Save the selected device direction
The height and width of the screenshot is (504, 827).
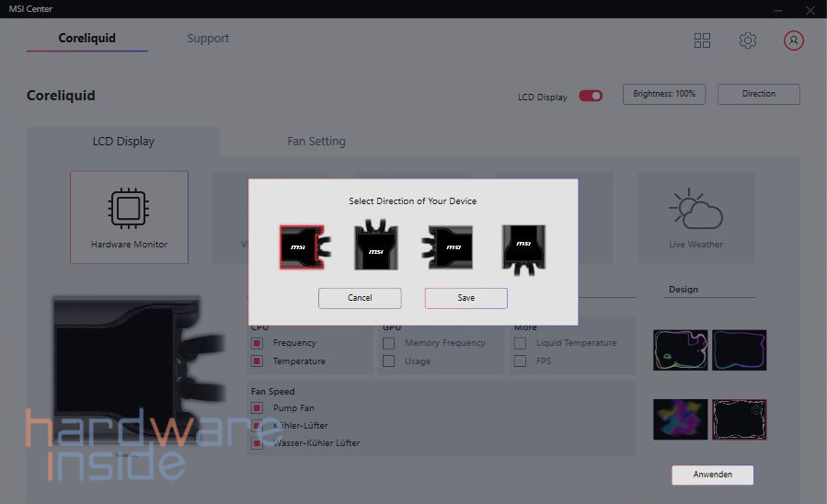pos(466,298)
